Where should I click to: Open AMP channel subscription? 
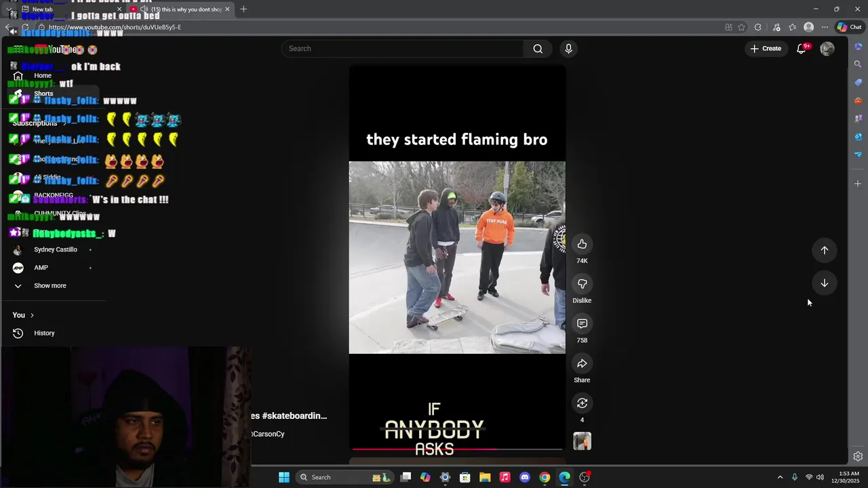click(54, 268)
